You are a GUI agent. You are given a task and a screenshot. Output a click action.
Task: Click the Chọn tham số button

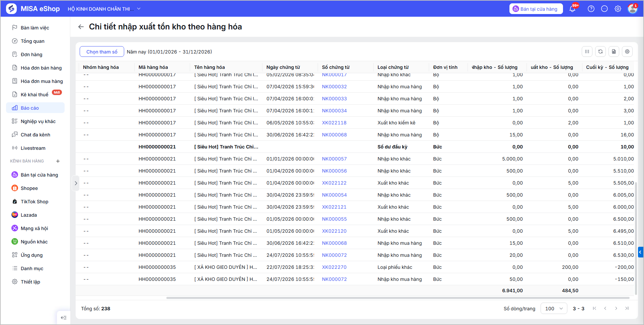[x=102, y=51]
